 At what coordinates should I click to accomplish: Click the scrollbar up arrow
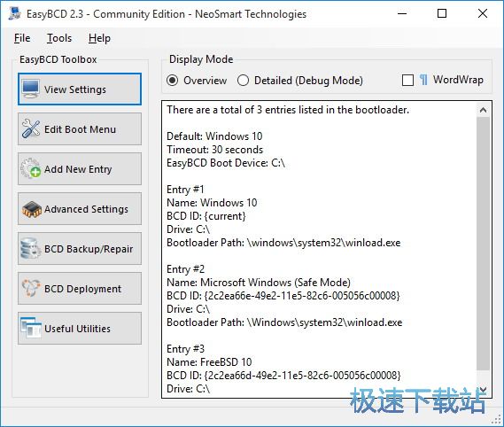(x=483, y=110)
